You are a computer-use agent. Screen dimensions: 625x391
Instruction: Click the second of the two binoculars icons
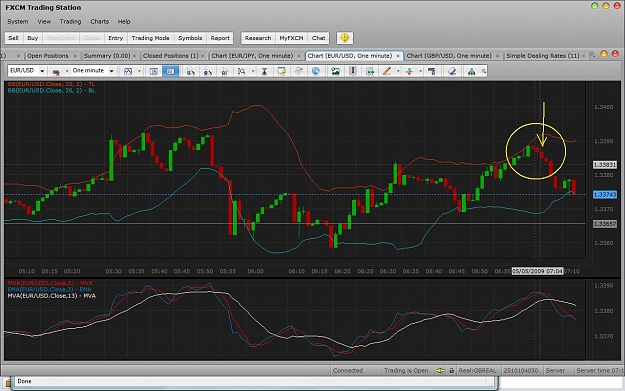[207, 71]
